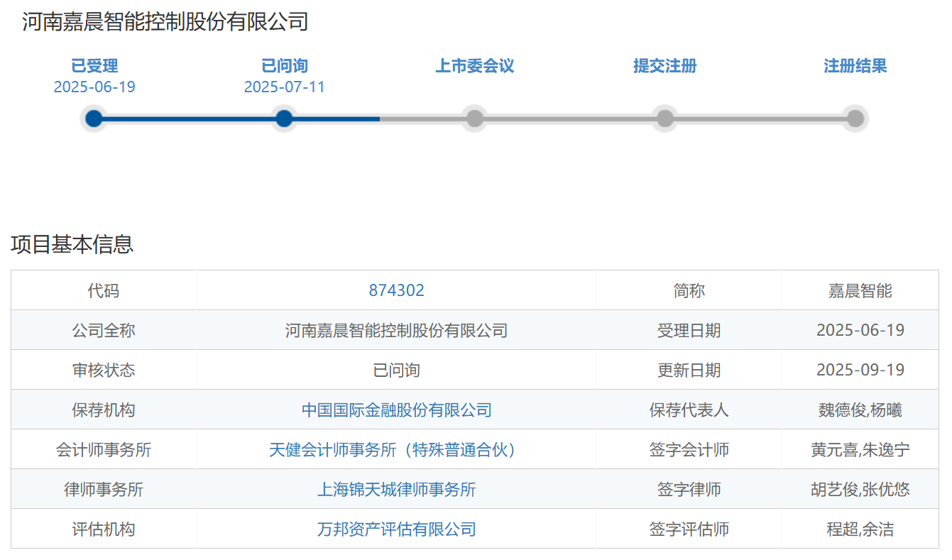The width and height of the screenshot is (952, 560).
Task: Click the 魏德俊,杨曦 representatives cell
Action: 860,410
